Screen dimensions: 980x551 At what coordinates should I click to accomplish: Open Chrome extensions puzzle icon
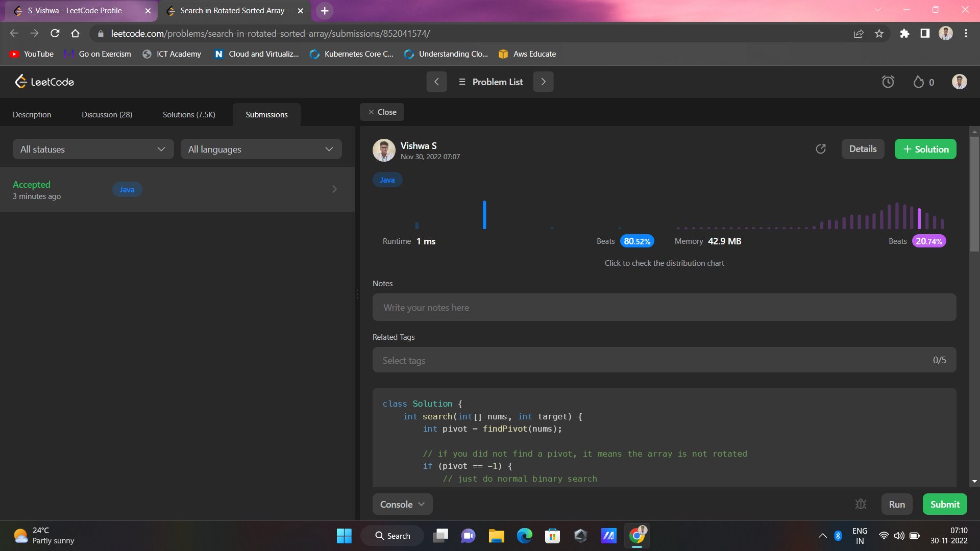tap(904, 34)
